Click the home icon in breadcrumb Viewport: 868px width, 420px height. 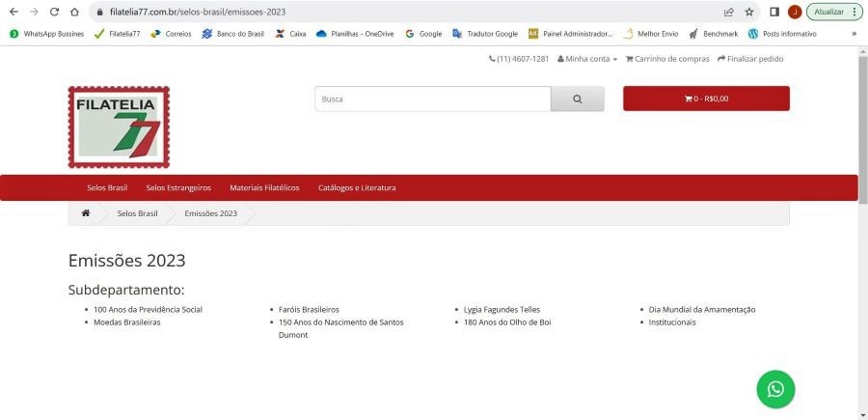pos(86,213)
